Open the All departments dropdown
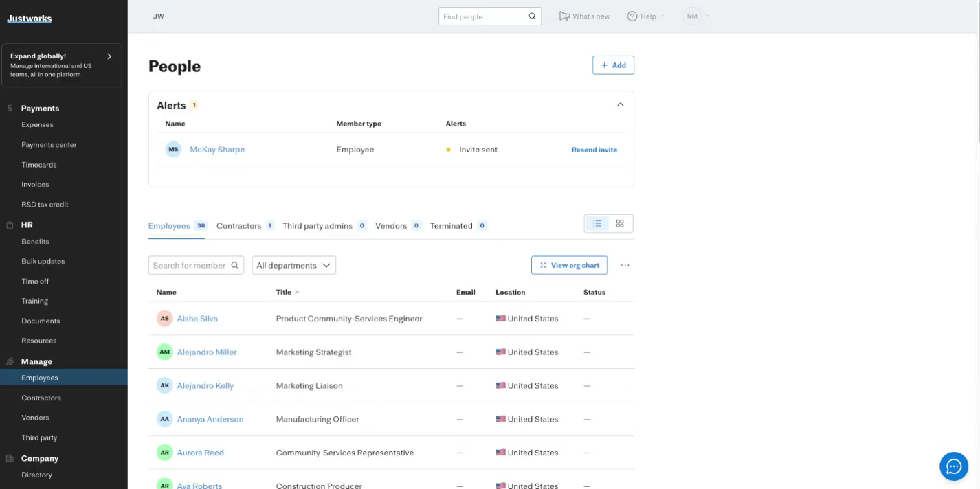The image size is (980, 489). [293, 265]
